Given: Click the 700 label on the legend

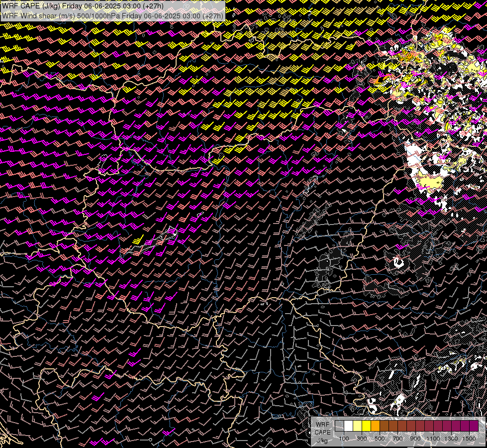Looking at the screenshot, I should pos(397,439).
